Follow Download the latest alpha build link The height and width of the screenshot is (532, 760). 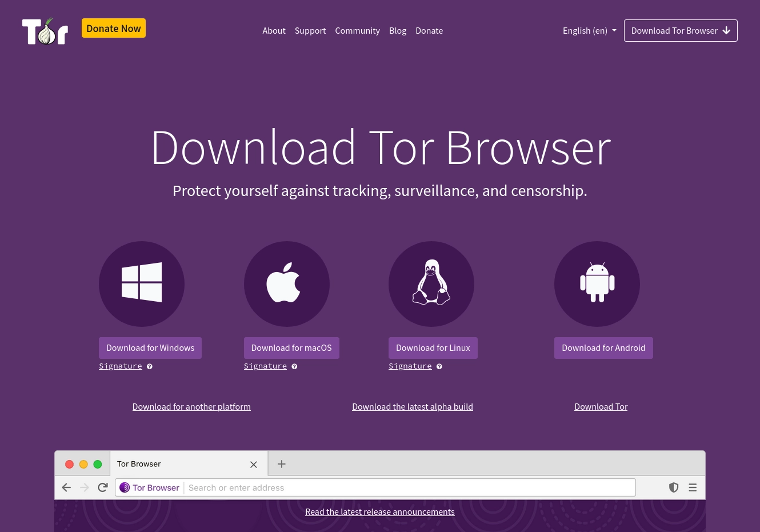(x=413, y=407)
